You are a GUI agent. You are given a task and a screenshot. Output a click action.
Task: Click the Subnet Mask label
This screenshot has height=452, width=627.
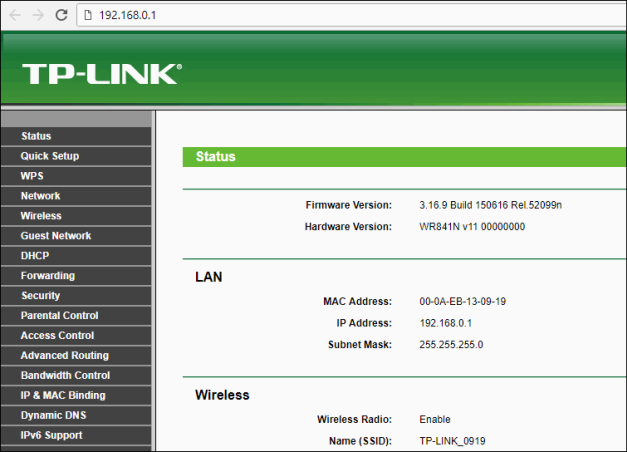point(360,345)
